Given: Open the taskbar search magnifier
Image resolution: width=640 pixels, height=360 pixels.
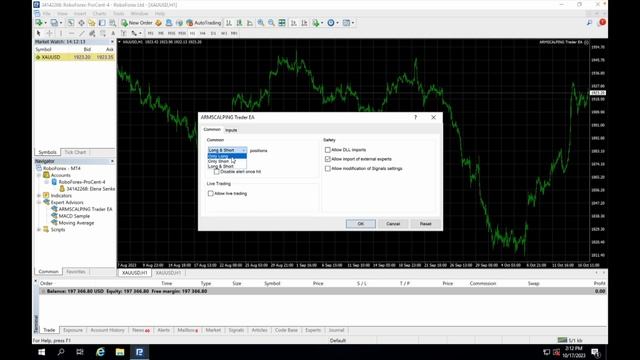Looking at the screenshot, I should tap(61, 352).
